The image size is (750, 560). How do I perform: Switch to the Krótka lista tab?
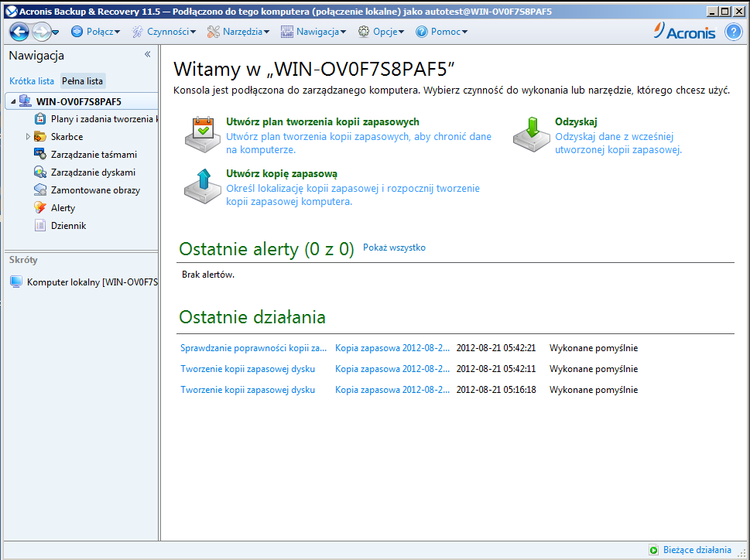coord(32,81)
